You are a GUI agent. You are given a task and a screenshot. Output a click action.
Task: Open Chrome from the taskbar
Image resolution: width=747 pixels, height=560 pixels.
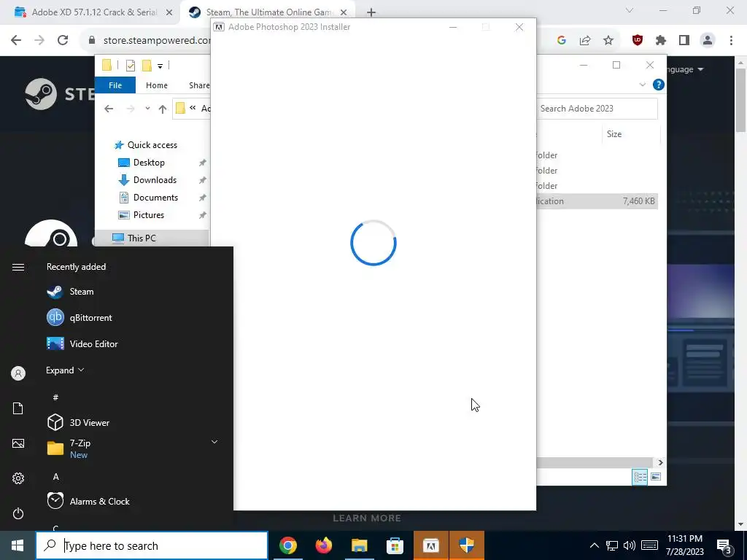click(x=288, y=545)
